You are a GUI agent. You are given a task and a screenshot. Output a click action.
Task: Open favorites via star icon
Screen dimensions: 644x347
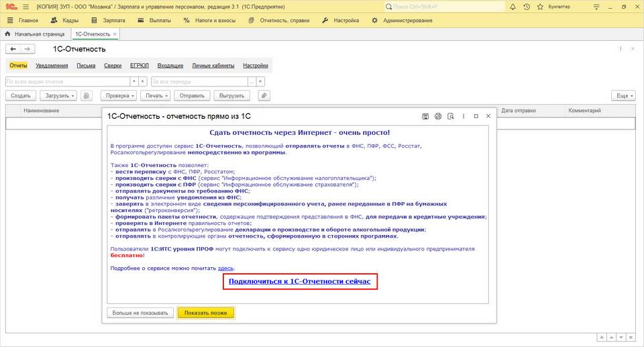pyautogui.click(x=540, y=7)
